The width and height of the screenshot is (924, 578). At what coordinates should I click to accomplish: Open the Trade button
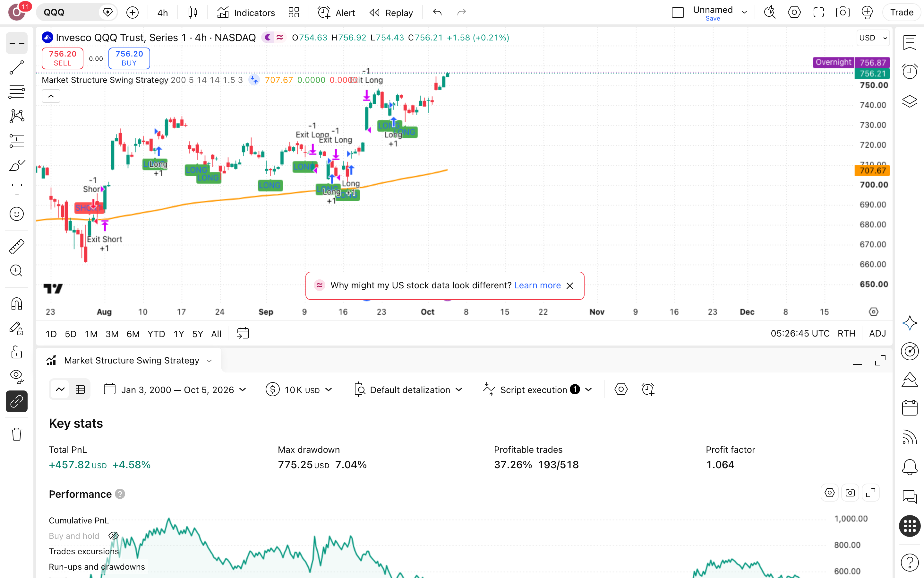902,13
